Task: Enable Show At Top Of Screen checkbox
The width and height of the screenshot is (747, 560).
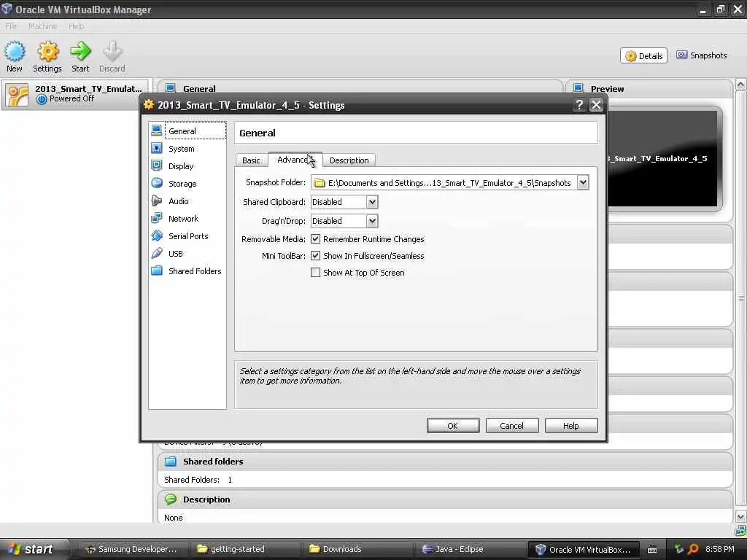Action: (315, 273)
